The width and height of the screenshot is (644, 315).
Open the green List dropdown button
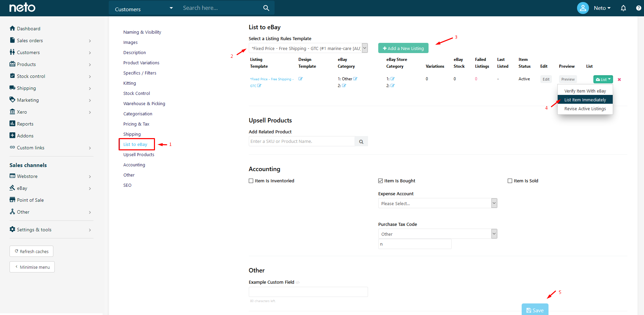coord(603,79)
